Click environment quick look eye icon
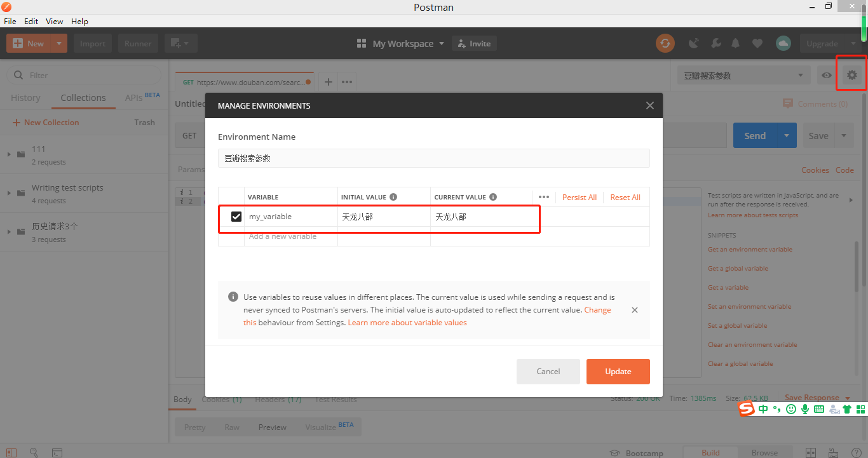The width and height of the screenshot is (868, 458). (826, 76)
